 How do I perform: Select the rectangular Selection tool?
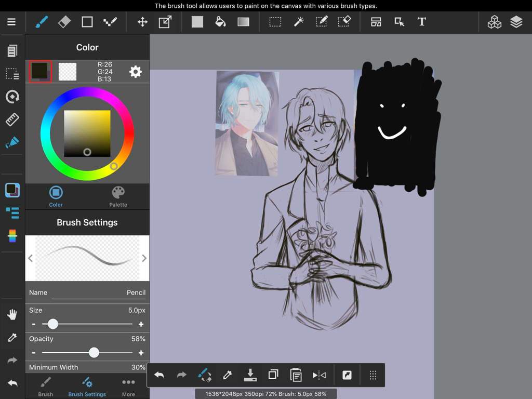tap(275, 22)
